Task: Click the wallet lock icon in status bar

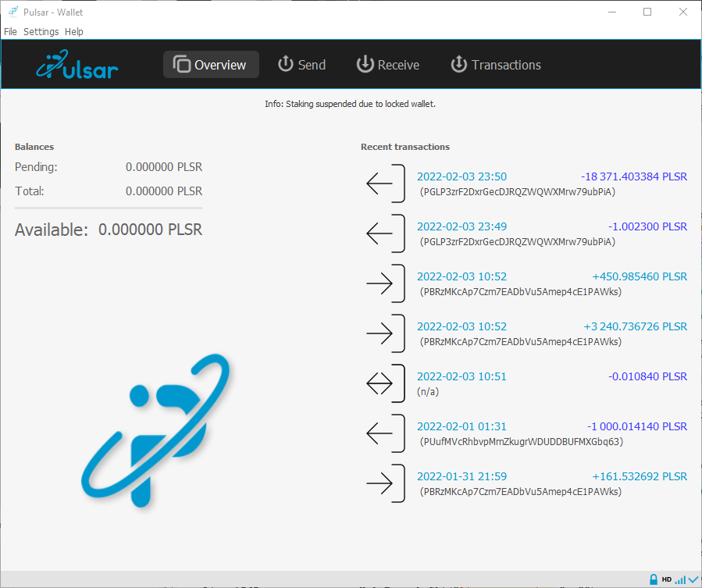Action: tap(654, 579)
